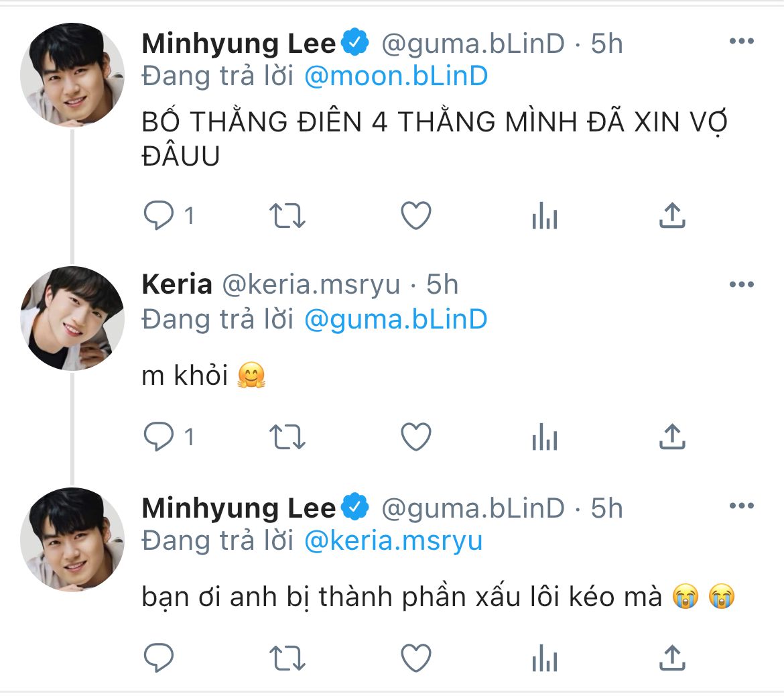Open the @keria.msryu mention link in reply
784x696 pixels.
coord(393,540)
